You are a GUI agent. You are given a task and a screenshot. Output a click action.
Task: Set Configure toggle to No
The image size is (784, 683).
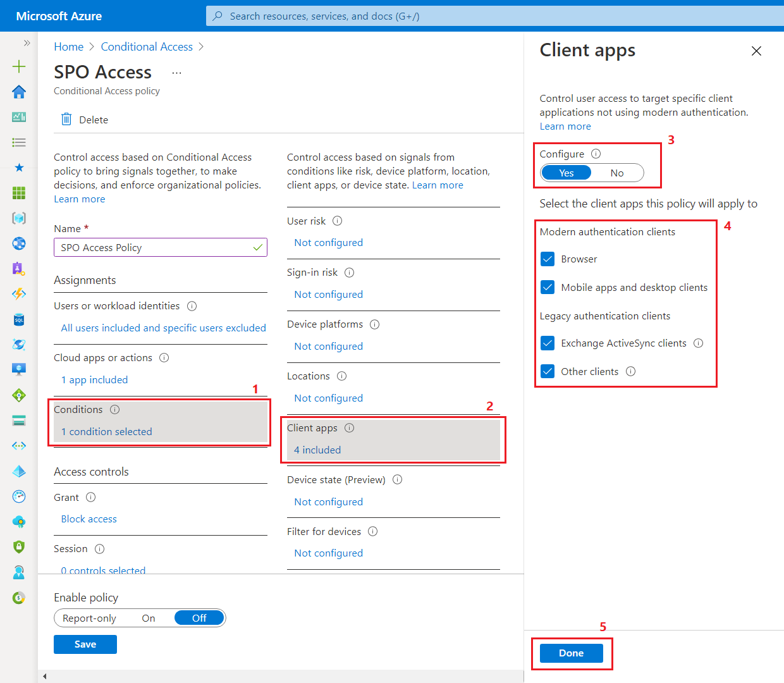click(616, 173)
